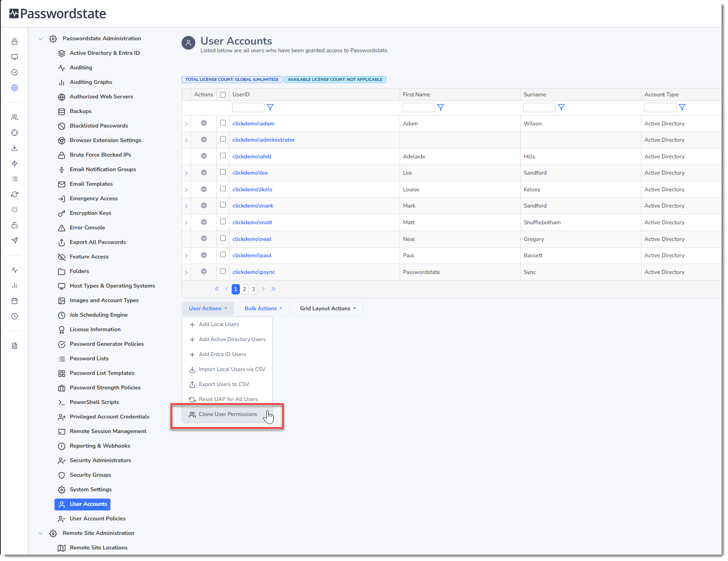
Task: Click the users group icon in the left rail
Action: pyautogui.click(x=15, y=117)
